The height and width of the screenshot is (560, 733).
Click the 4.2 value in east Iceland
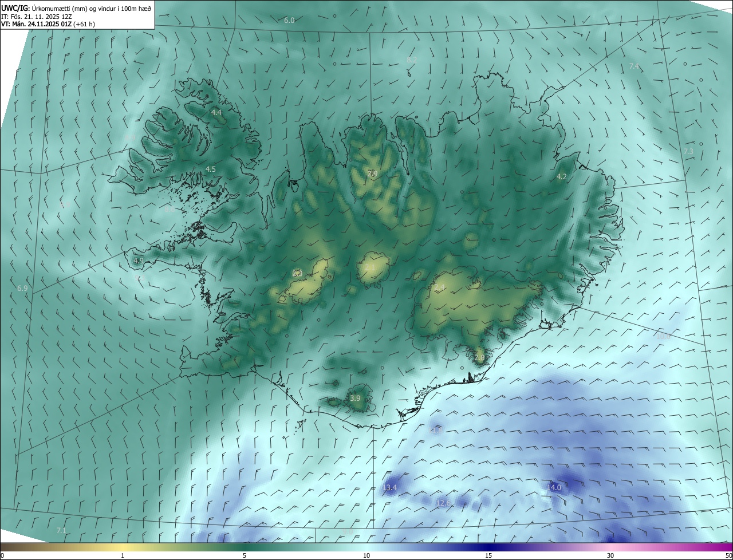pos(562,177)
